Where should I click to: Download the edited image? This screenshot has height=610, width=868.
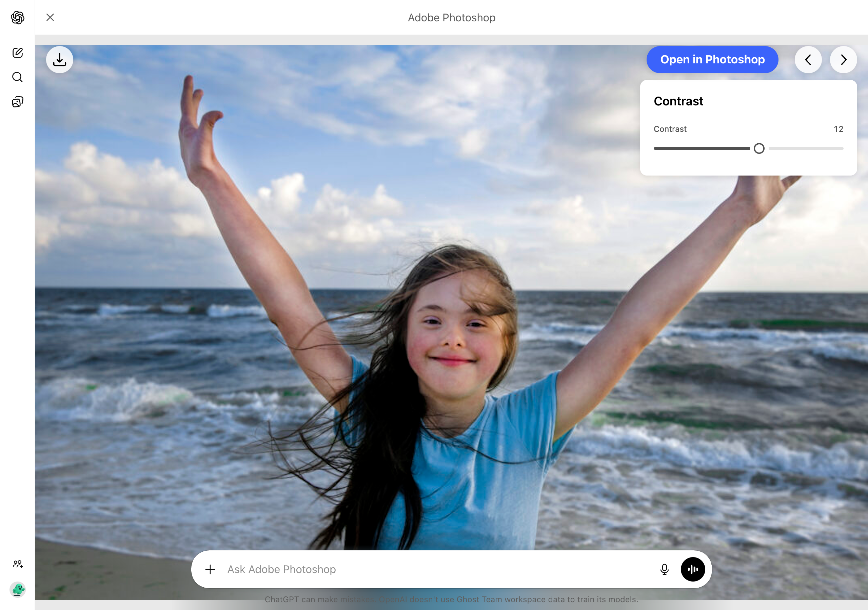[59, 59]
